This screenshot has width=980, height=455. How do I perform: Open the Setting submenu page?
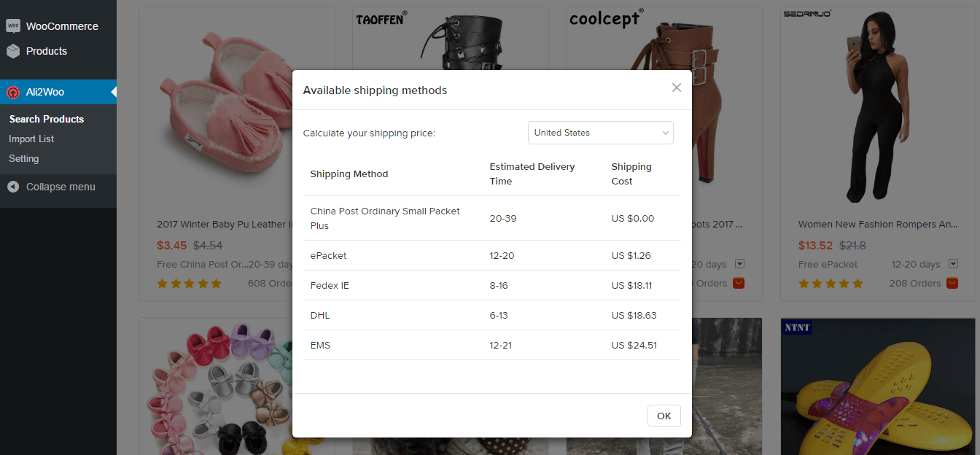coord(24,158)
